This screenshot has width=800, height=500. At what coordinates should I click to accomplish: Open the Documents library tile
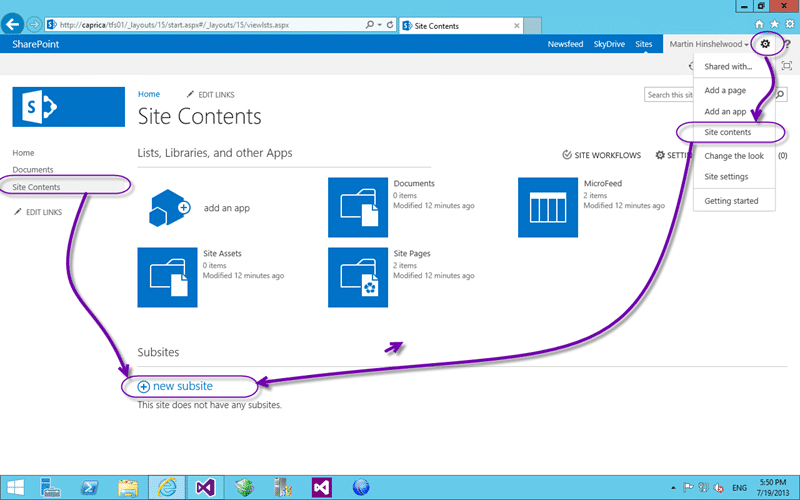pos(358,208)
